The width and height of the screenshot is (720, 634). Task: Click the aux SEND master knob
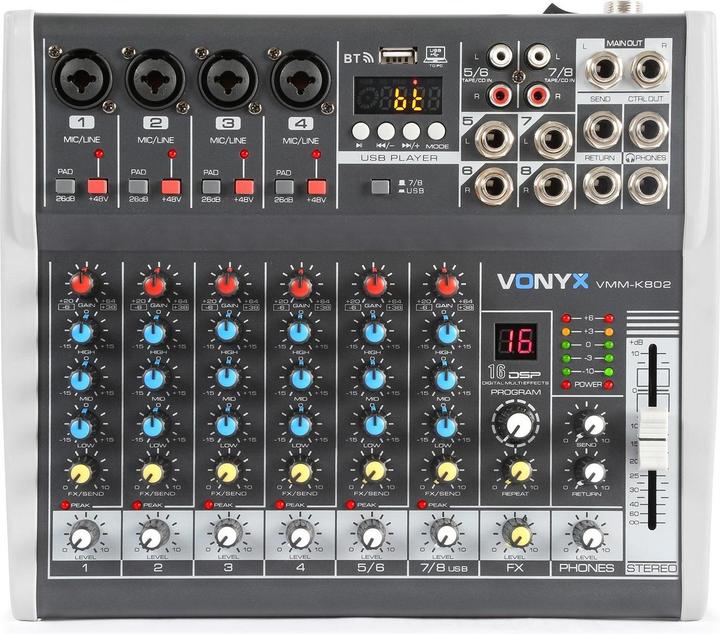[x=591, y=425]
